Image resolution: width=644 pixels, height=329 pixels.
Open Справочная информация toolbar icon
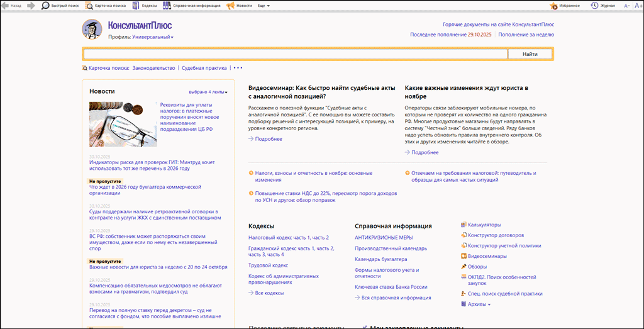pos(167,5)
